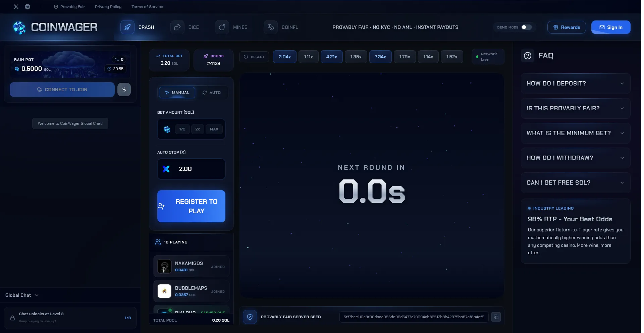Open Provably Fair link in top bar
The image size is (644, 333).
[x=69, y=7]
